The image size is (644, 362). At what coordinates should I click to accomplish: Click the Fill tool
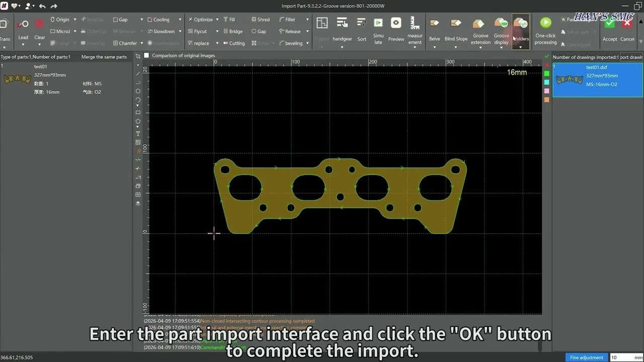point(228,20)
